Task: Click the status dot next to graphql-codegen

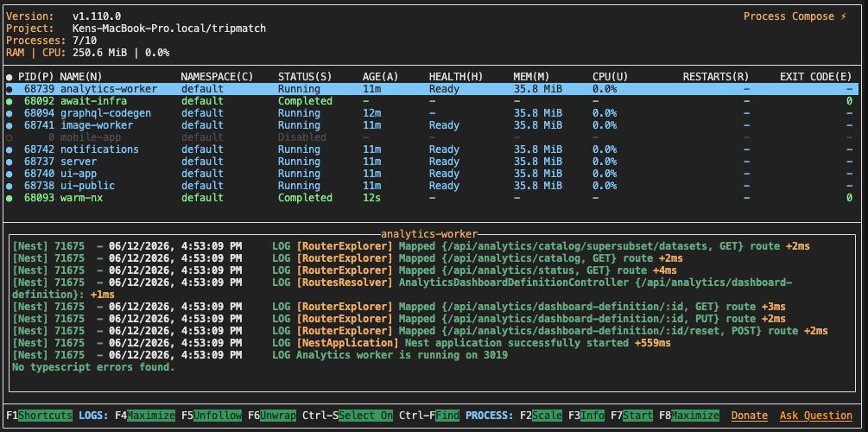Action: (9, 113)
